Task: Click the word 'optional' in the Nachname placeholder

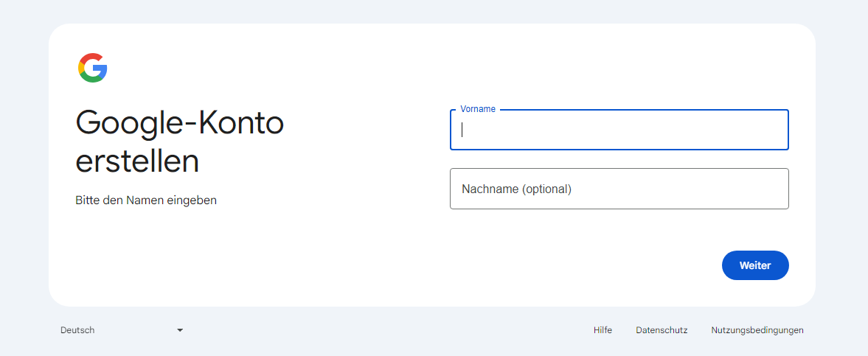Action: 546,189
